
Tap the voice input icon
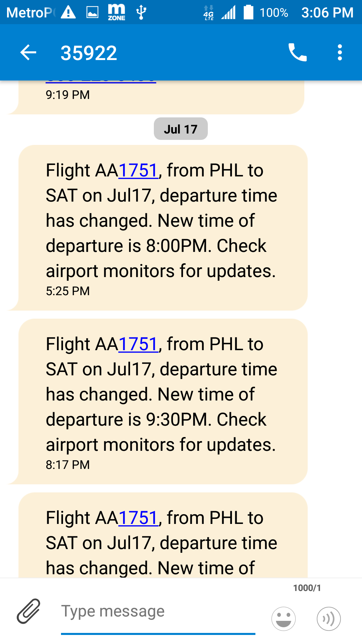(328, 619)
